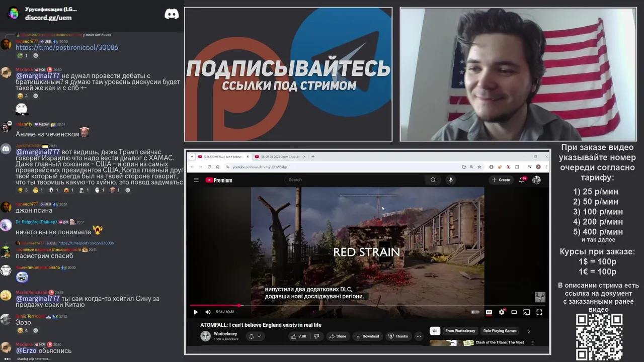Send Thanks to Warlockracy

(x=398, y=336)
